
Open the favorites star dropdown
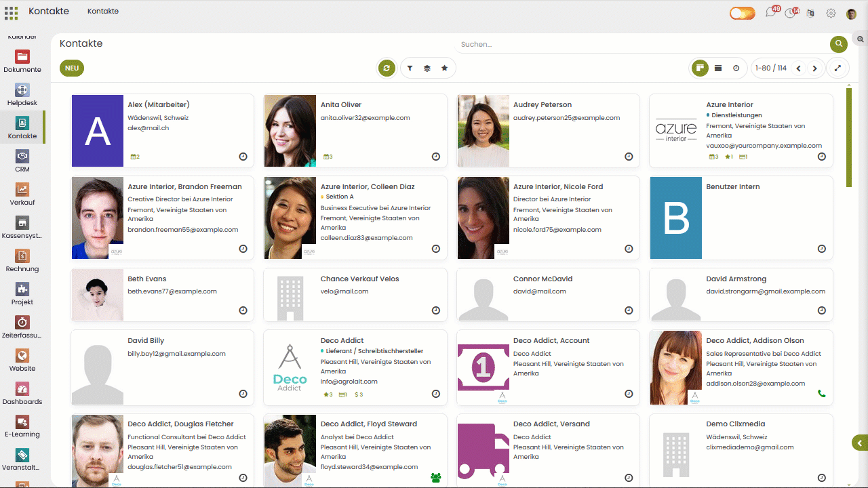[445, 68]
